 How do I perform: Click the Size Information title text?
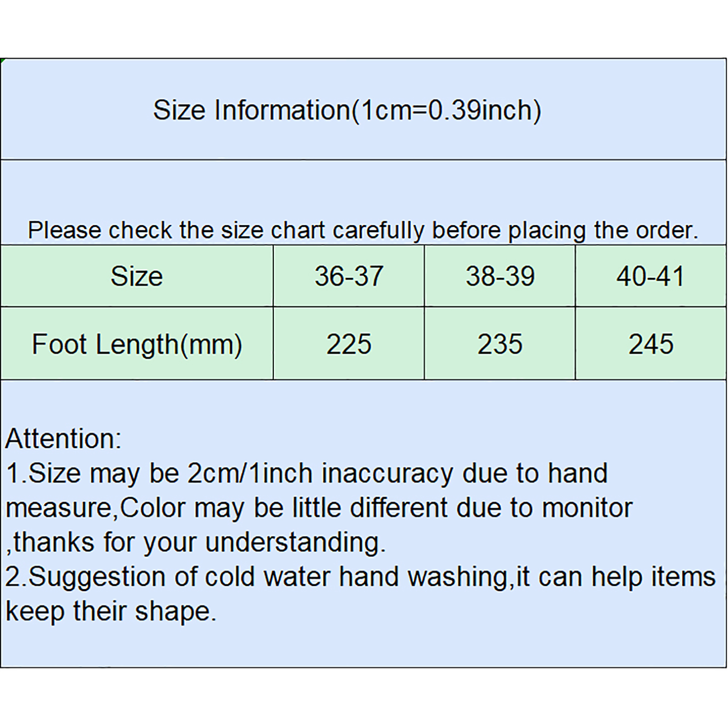pyautogui.click(x=347, y=111)
